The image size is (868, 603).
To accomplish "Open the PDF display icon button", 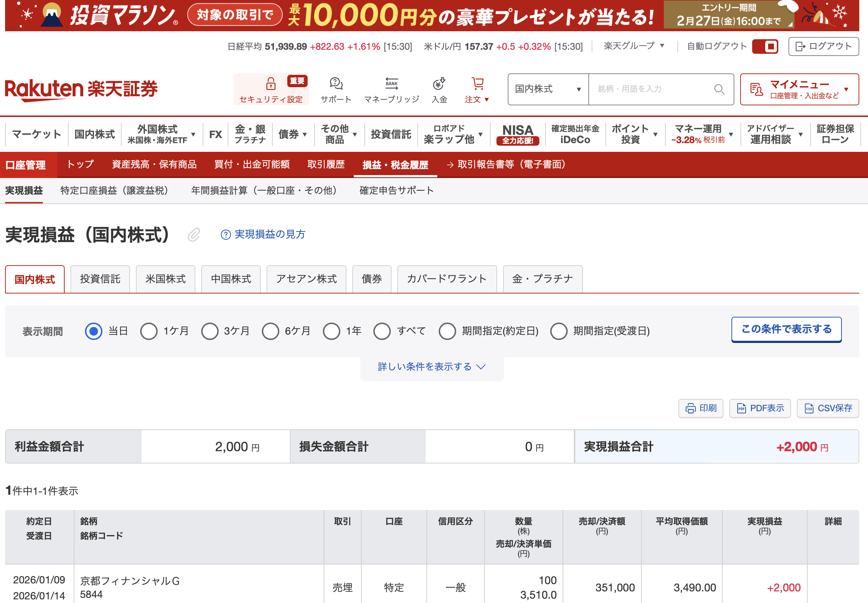I will tap(760, 408).
